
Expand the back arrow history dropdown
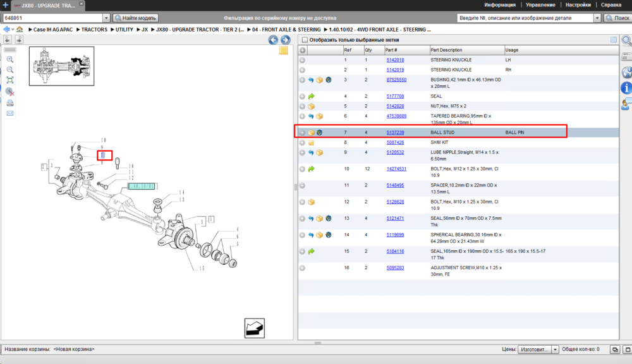click(x=13, y=30)
